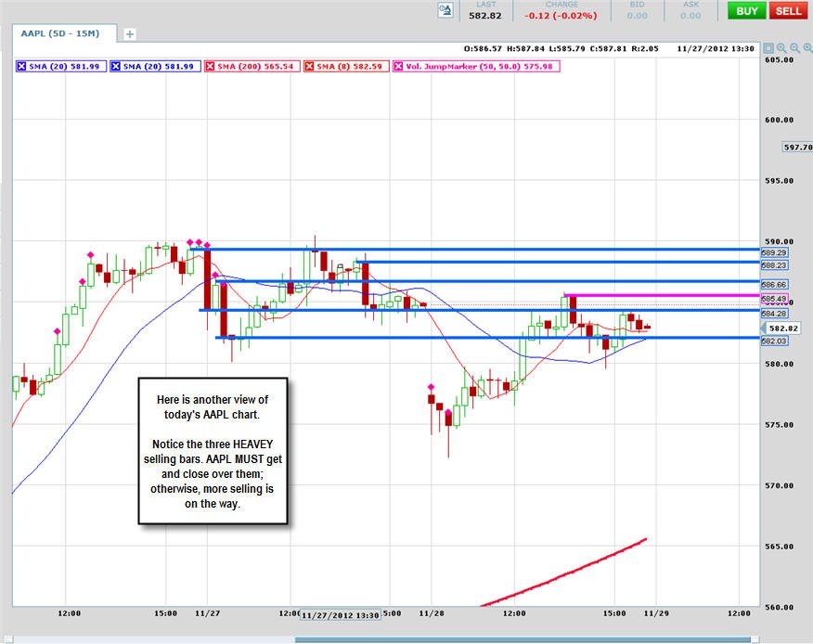
Task: Click the fit-chart square icon
Action: point(768,48)
